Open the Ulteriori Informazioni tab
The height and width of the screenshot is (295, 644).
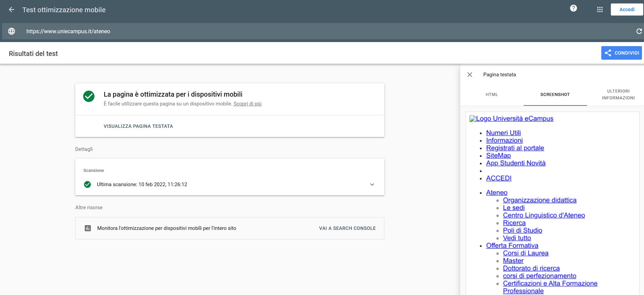618,95
